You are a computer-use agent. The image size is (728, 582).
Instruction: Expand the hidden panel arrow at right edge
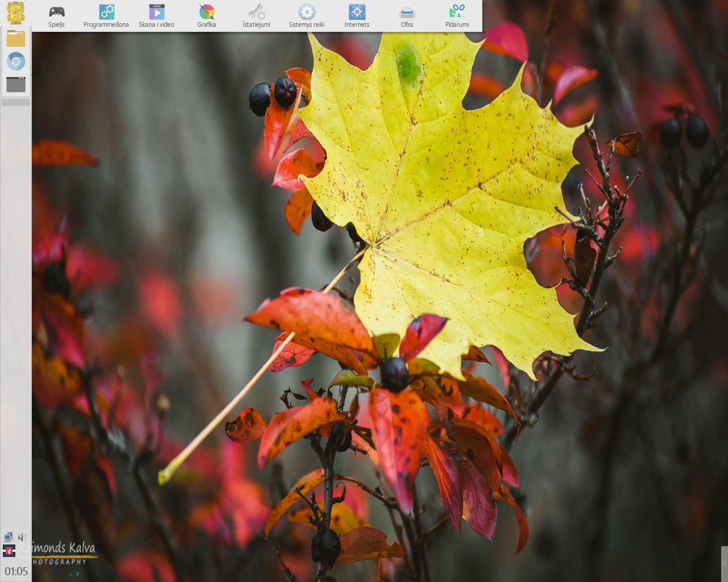click(x=725, y=563)
